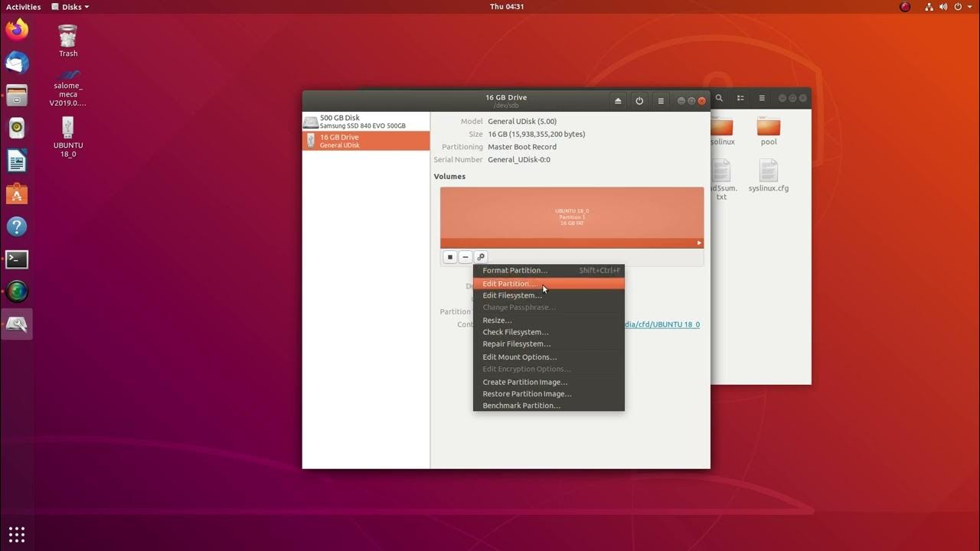Click the Master Boot Record partitioning value
The image size is (980, 551).
click(522, 147)
